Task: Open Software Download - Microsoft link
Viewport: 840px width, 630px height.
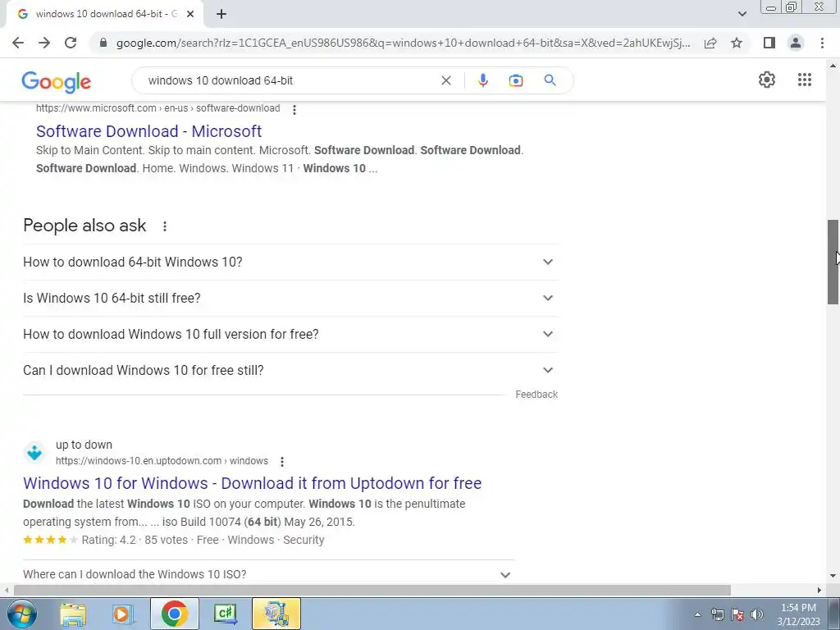Action: tap(148, 130)
